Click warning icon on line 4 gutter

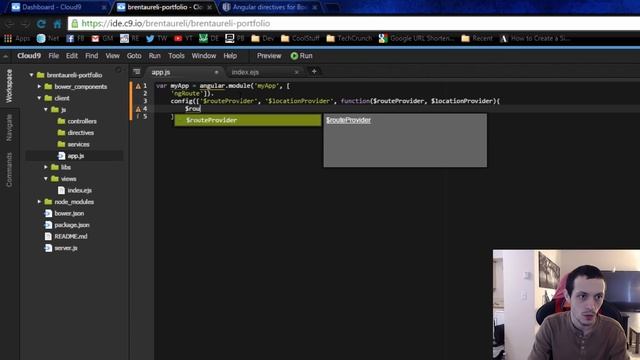point(138,109)
